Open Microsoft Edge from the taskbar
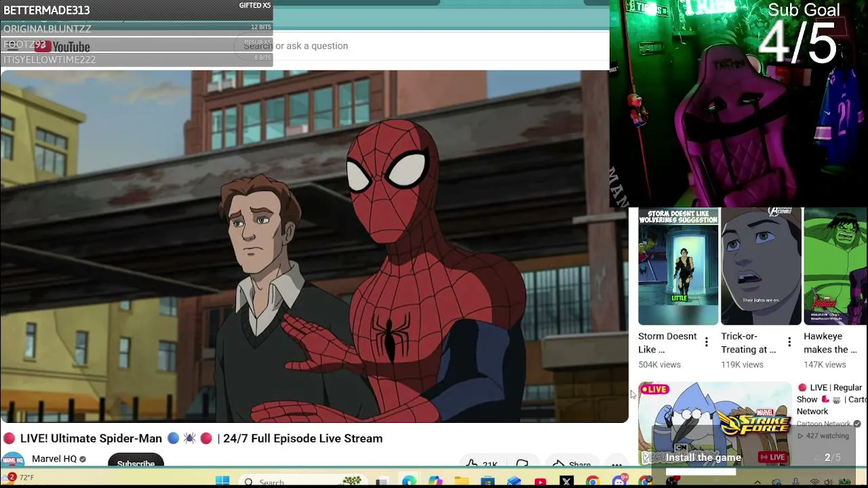 409,481
